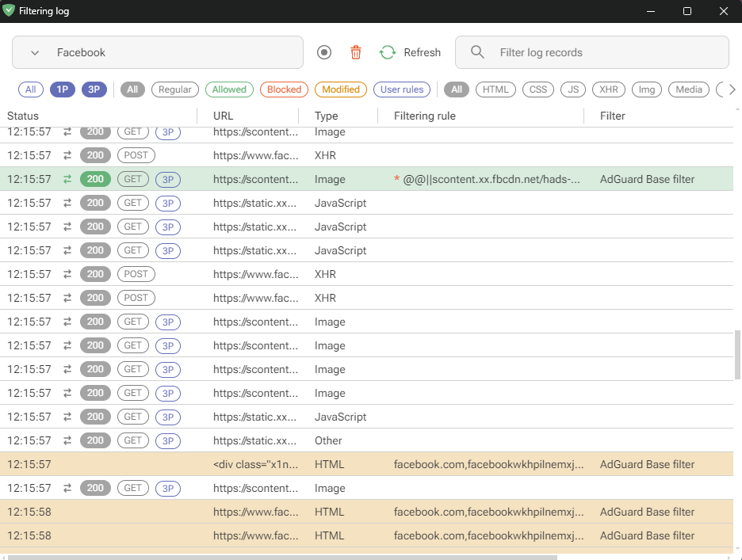Click the green refresh arrows icon
The height and width of the screenshot is (560, 742).
(388, 52)
